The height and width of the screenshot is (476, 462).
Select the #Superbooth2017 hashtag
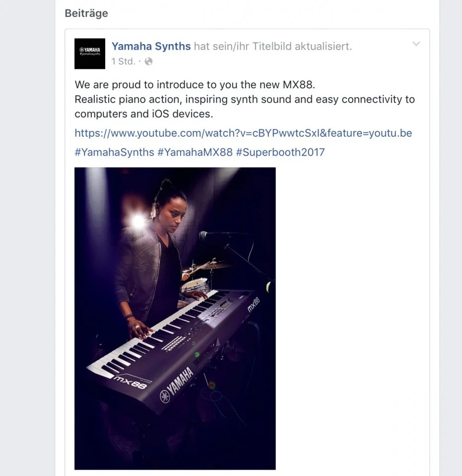click(280, 152)
